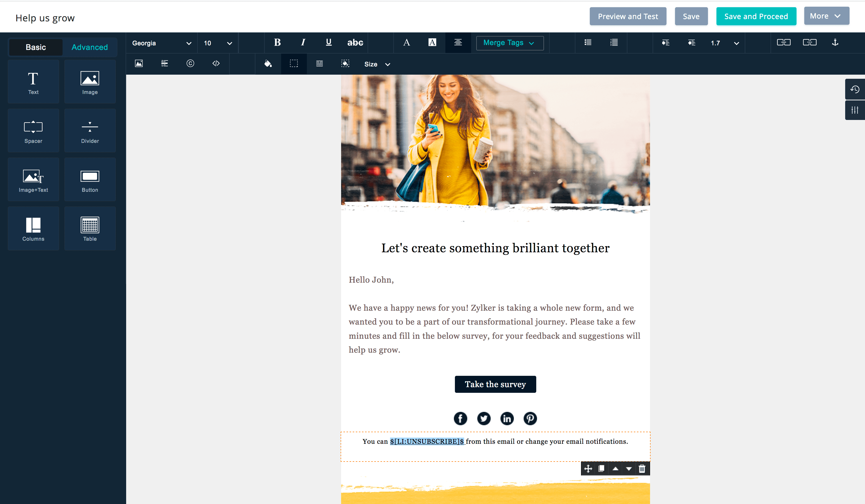Insert a copyright special character
Viewport: 865px width, 504px height.
190,64
